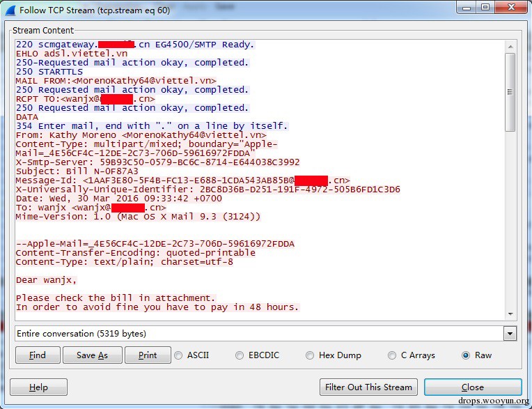Viewport: 532px width, 409px height.
Task: Choose Hex Dump display option
Action: point(310,355)
